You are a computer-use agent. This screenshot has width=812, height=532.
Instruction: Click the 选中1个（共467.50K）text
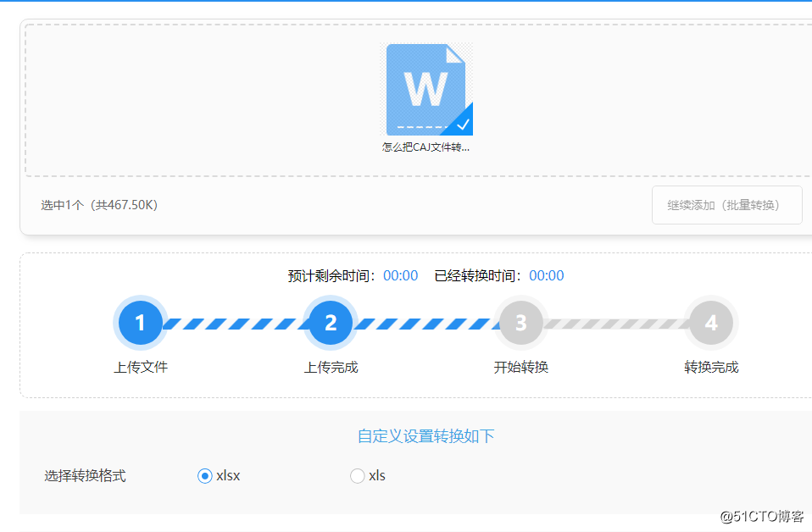coord(99,205)
